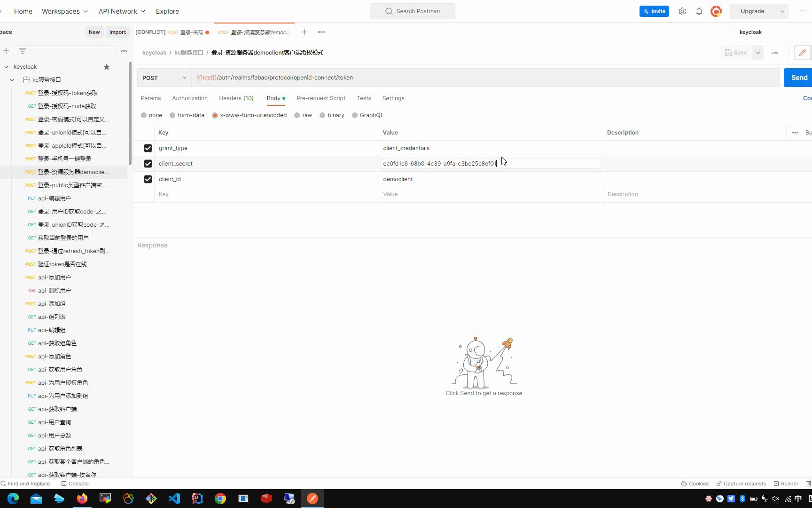Screen dimensions: 812x508
Task: Switch to the Tests tab
Action: click(364, 98)
